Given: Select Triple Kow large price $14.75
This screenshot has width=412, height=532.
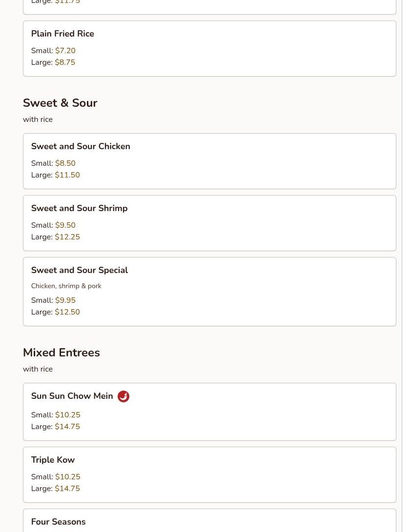Looking at the screenshot, I should click(x=67, y=489).
